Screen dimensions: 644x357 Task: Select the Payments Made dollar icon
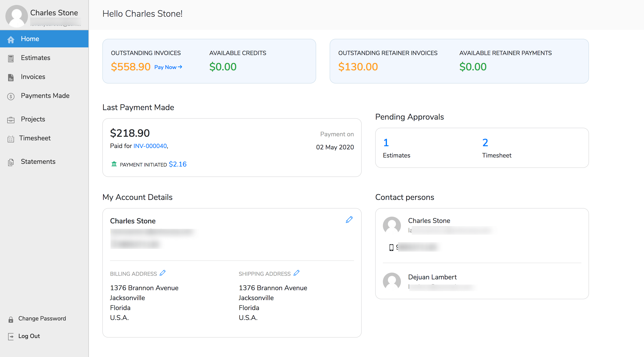(x=11, y=96)
